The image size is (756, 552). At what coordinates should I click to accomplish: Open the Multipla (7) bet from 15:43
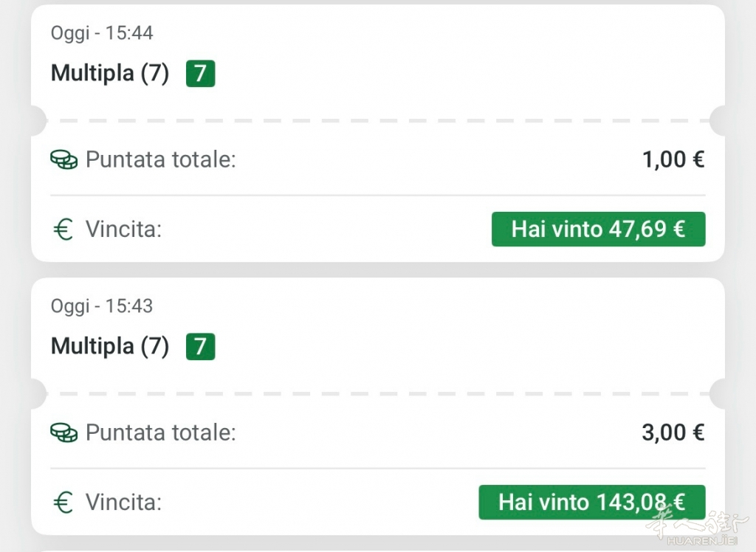coord(109,346)
